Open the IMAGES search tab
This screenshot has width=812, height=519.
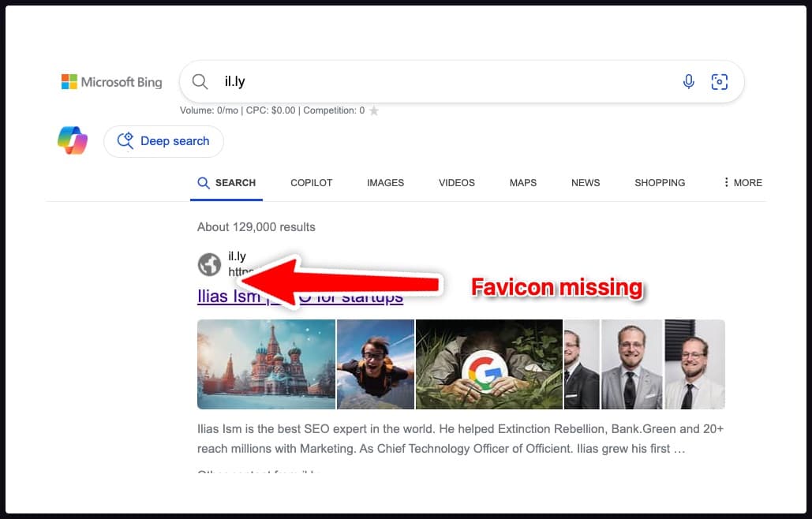(385, 182)
